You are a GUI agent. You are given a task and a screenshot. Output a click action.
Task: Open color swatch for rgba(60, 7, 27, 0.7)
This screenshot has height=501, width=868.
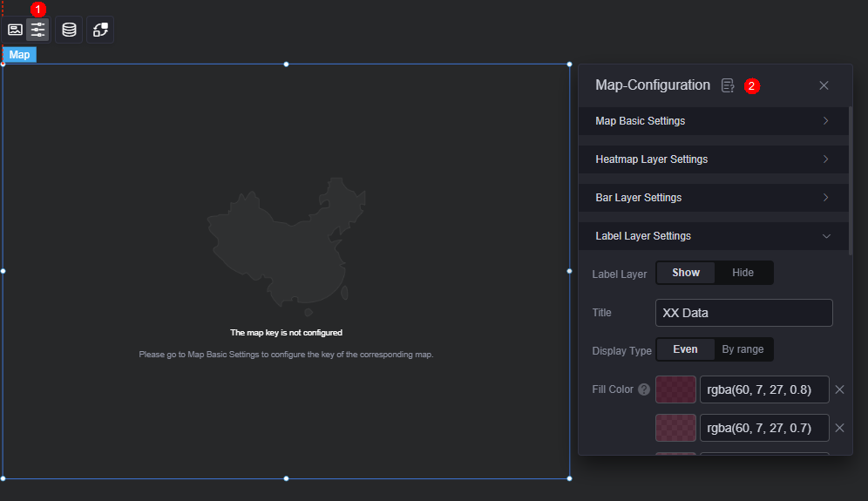(675, 428)
